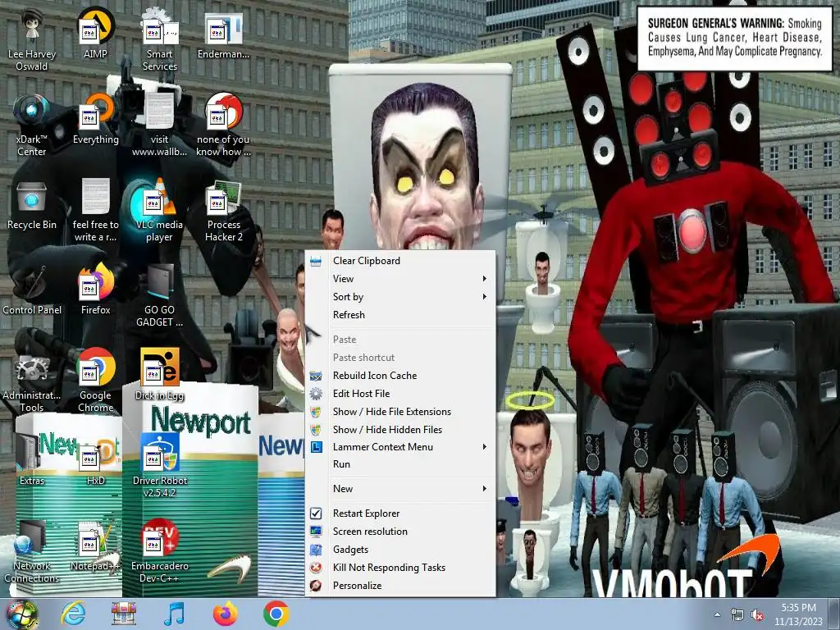Open Chrome from the taskbar
This screenshot has width=840, height=630.
pos(276,614)
